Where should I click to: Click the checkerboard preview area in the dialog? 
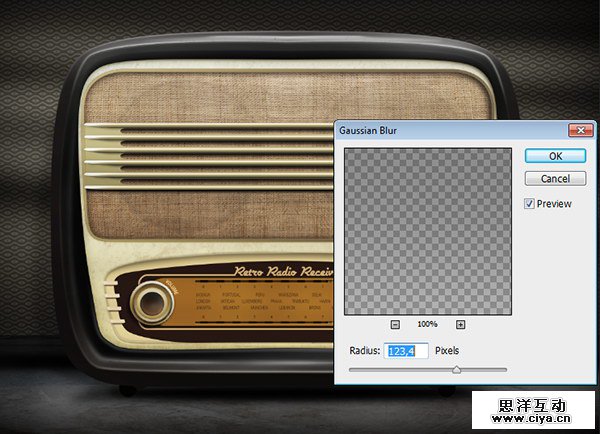428,232
